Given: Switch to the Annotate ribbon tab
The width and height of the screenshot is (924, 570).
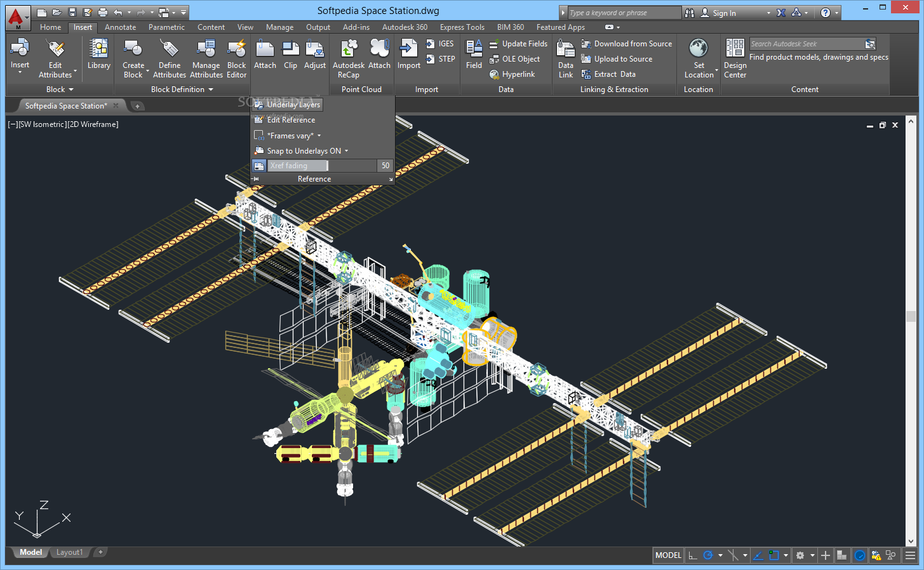Looking at the screenshot, I should click(120, 27).
